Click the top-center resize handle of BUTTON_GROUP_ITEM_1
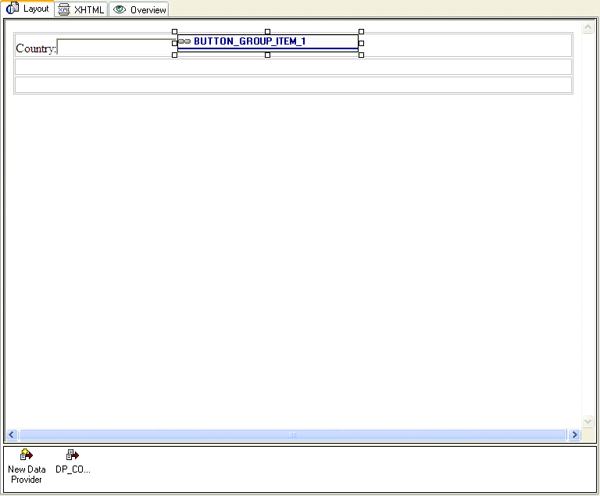 (267, 32)
